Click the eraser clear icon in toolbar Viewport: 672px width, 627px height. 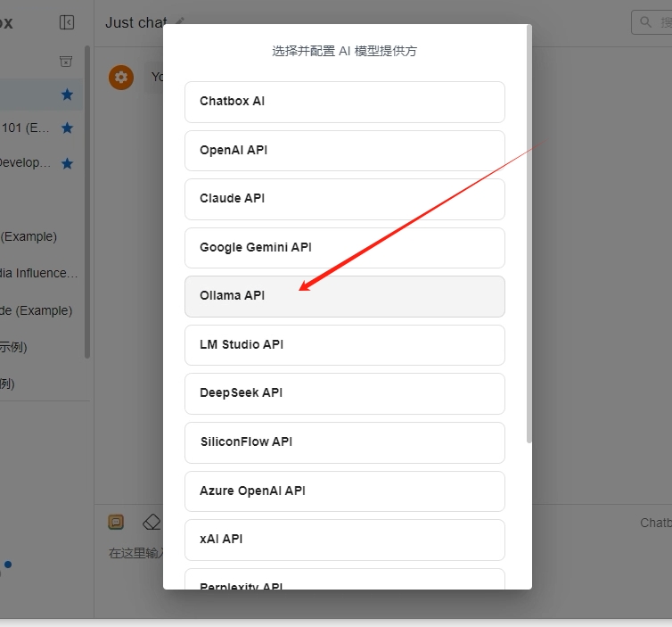coord(152,523)
